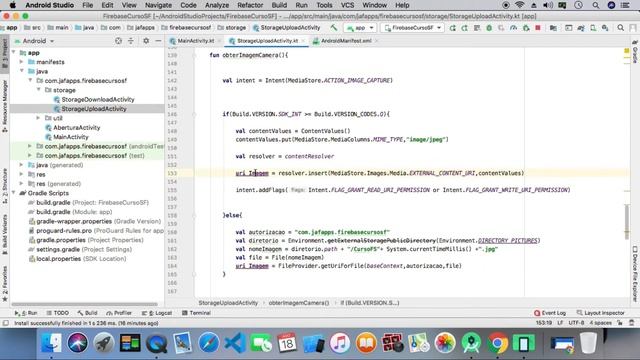Open the Analyze menu
The image size is (640, 360).
click(x=217, y=5)
